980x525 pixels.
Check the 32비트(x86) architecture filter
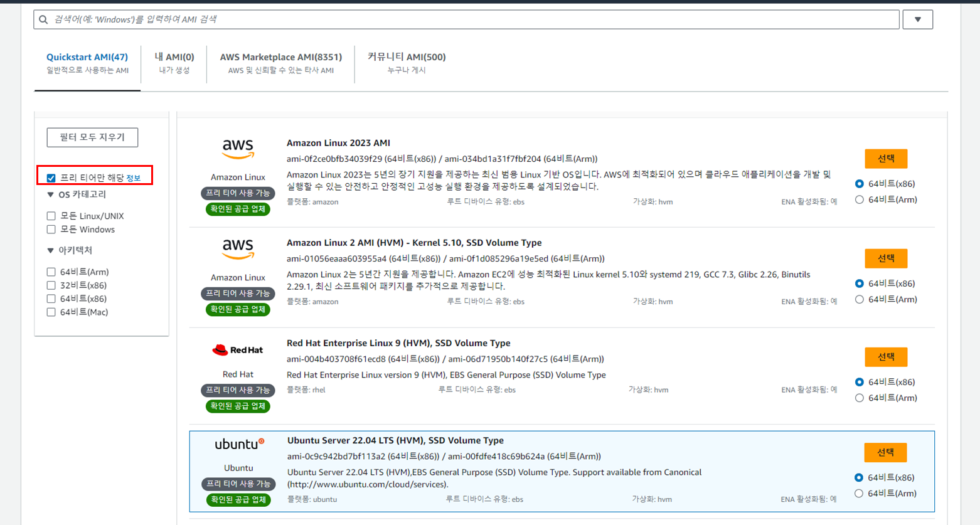pos(51,285)
